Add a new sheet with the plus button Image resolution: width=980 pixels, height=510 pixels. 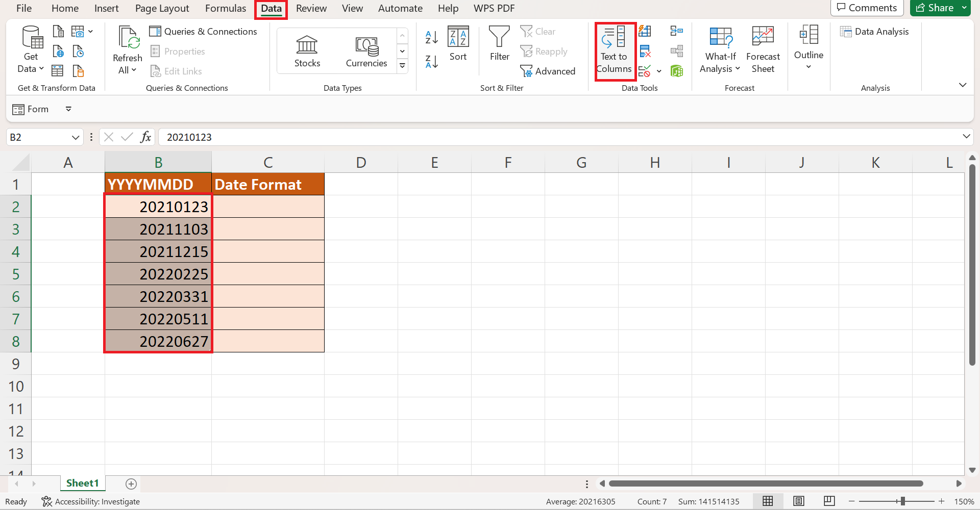point(131,483)
